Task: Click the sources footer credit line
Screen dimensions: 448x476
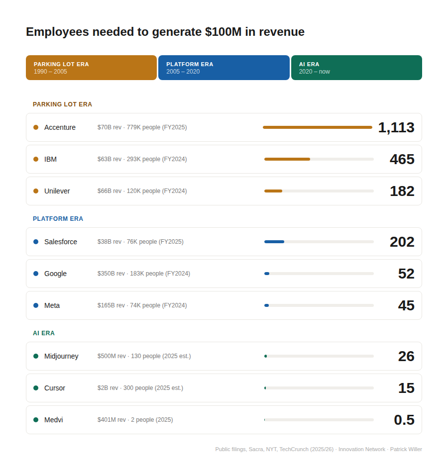Action: [x=319, y=449]
